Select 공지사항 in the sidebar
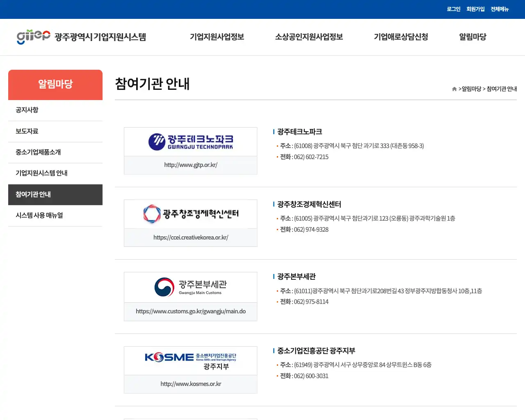This screenshot has height=420, width=525. (x=26, y=110)
